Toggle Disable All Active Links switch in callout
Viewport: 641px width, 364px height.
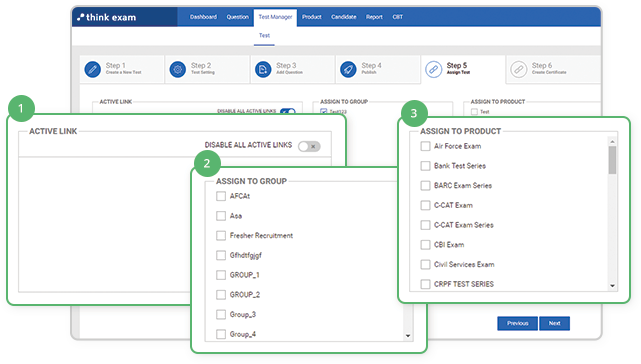click(309, 146)
